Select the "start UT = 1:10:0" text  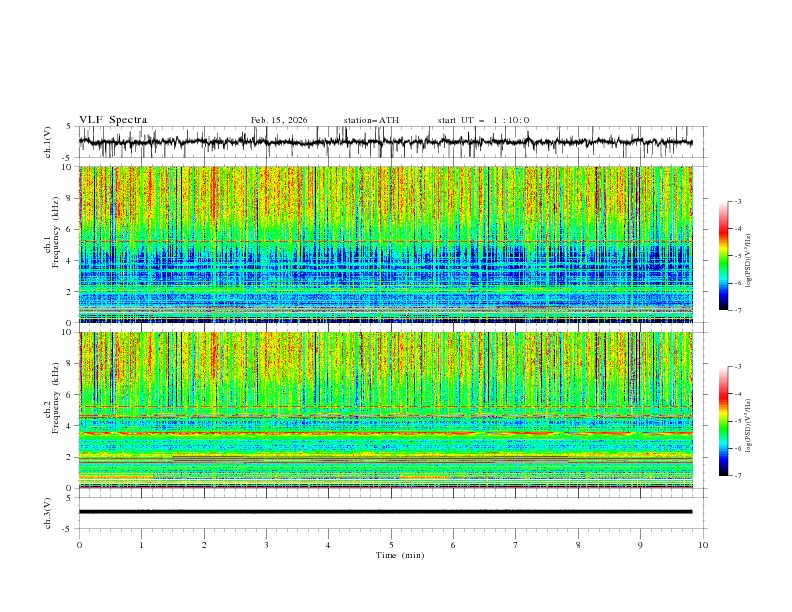coord(483,120)
